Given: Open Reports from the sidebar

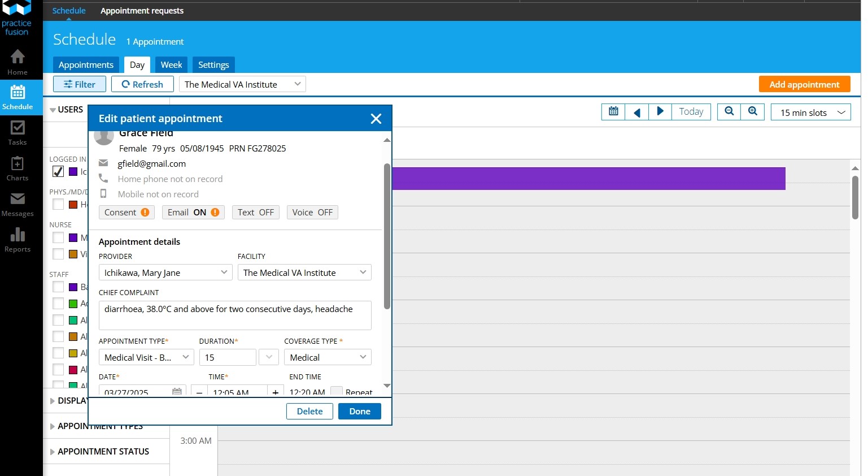Looking at the screenshot, I should point(18,240).
